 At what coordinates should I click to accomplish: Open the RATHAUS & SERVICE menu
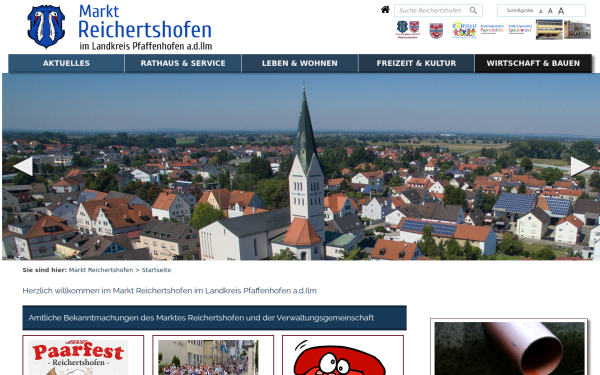click(x=183, y=63)
